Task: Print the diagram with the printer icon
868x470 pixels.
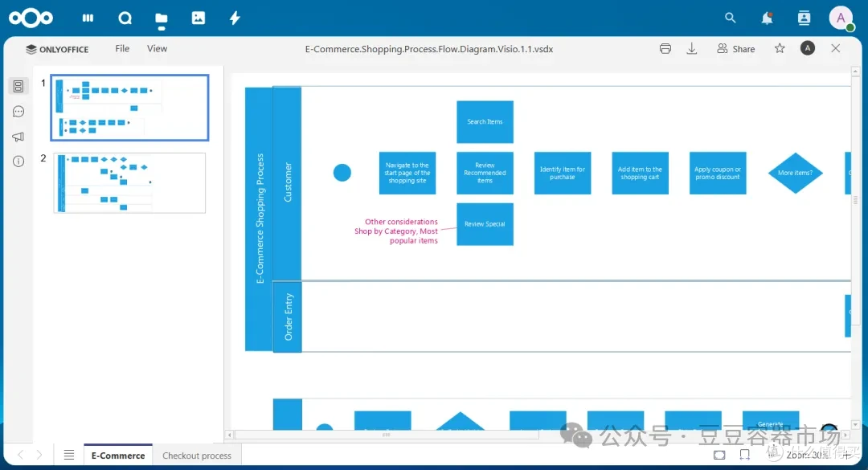Action: pyautogui.click(x=665, y=49)
